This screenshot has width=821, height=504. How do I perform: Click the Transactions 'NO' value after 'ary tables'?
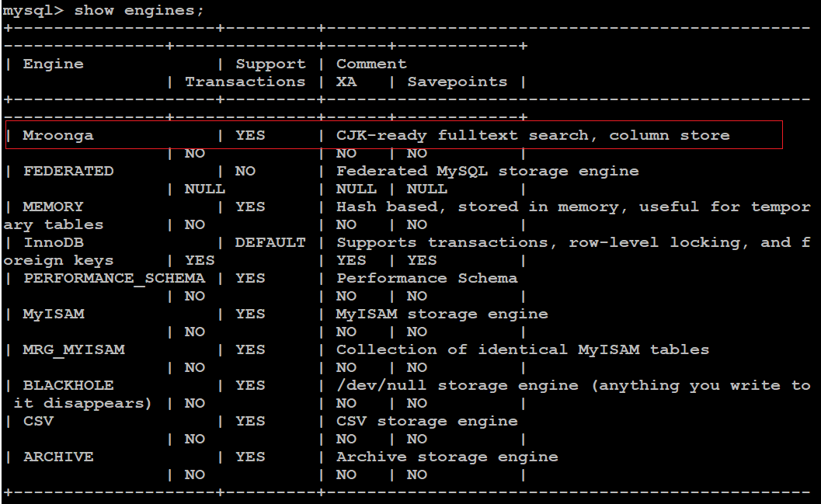pos(195,225)
